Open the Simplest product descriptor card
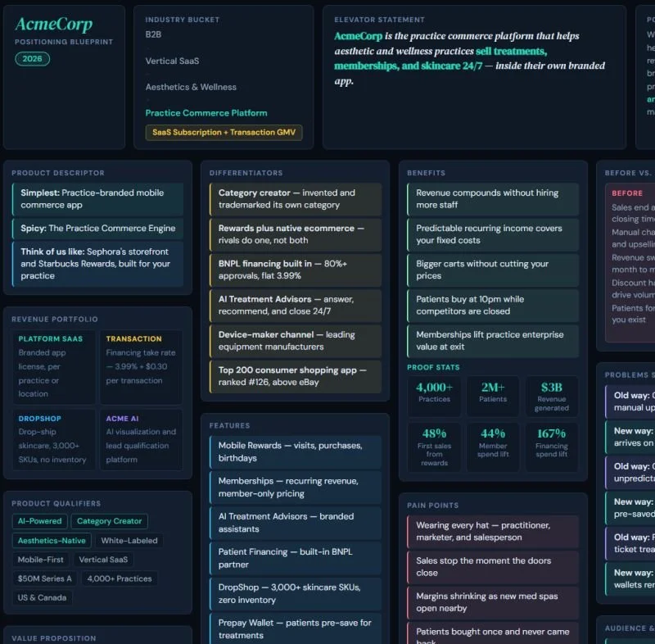This screenshot has height=644, width=655. (97, 199)
